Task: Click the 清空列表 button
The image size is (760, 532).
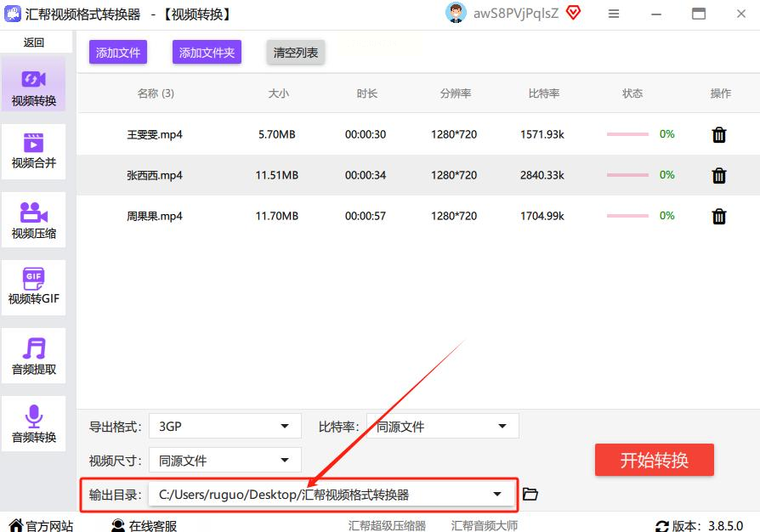Action: click(295, 53)
